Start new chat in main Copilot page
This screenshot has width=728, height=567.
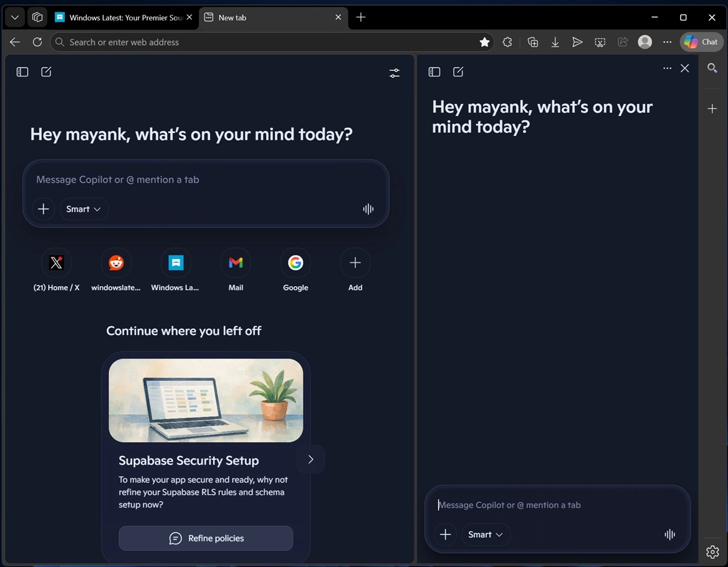[46, 72]
